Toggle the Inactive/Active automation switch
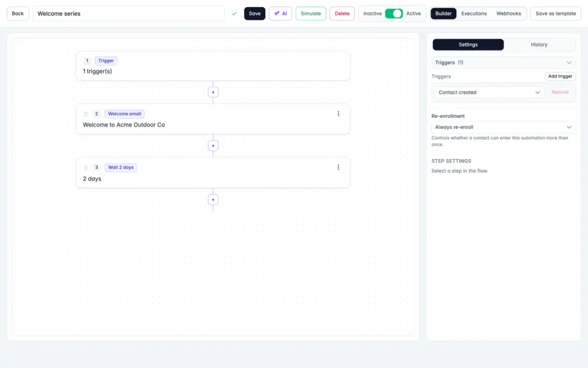This screenshot has width=588, height=368. click(x=394, y=14)
